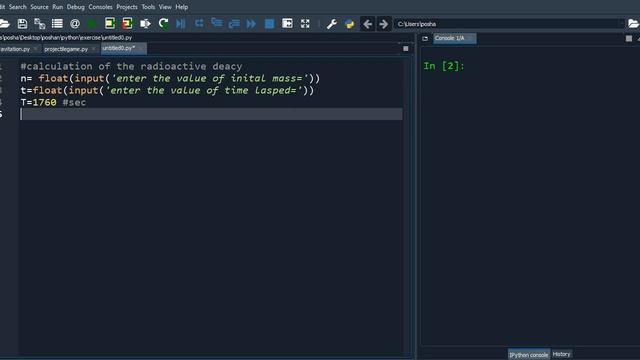Save the current file
The width and height of the screenshot is (640, 360).
22,24
